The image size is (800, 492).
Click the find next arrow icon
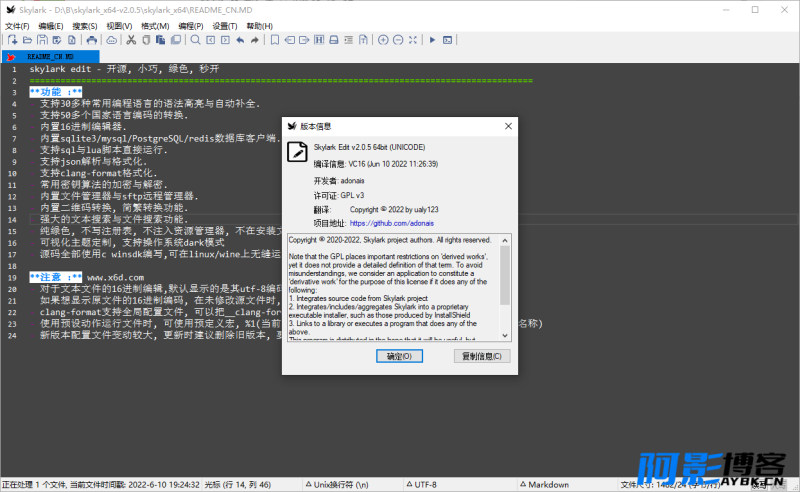[225, 40]
